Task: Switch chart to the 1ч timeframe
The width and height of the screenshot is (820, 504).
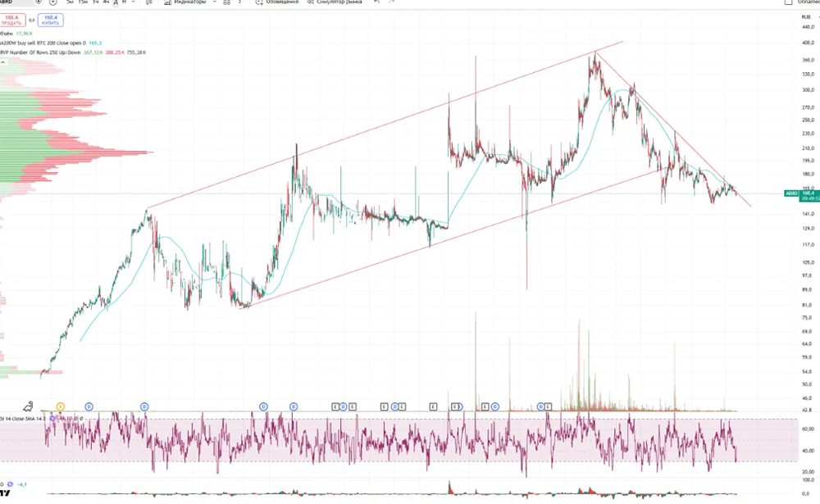Action: coord(96,2)
